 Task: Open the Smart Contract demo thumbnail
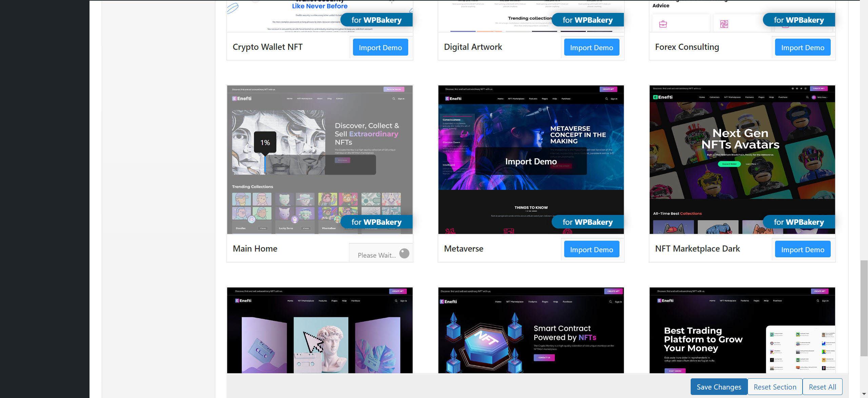[x=531, y=331]
